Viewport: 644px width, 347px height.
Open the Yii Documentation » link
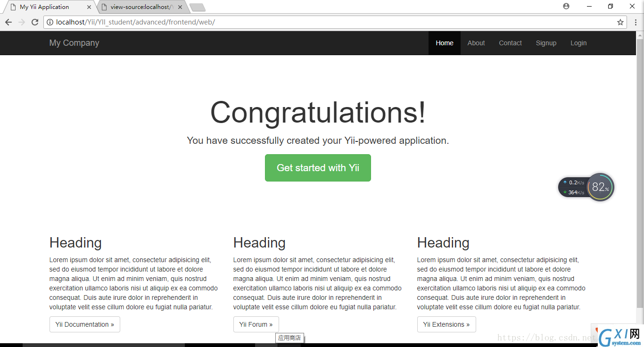(85, 324)
